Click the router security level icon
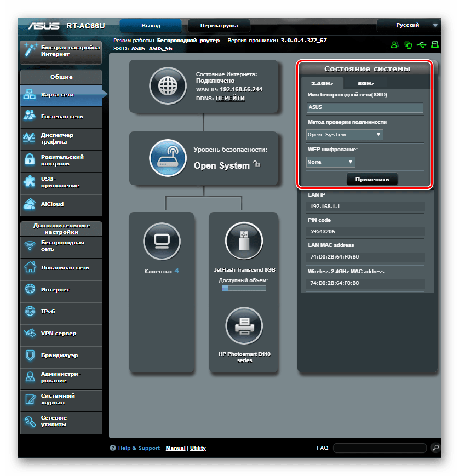The height and width of the screenshot is (476, 459). click(168, 158)
